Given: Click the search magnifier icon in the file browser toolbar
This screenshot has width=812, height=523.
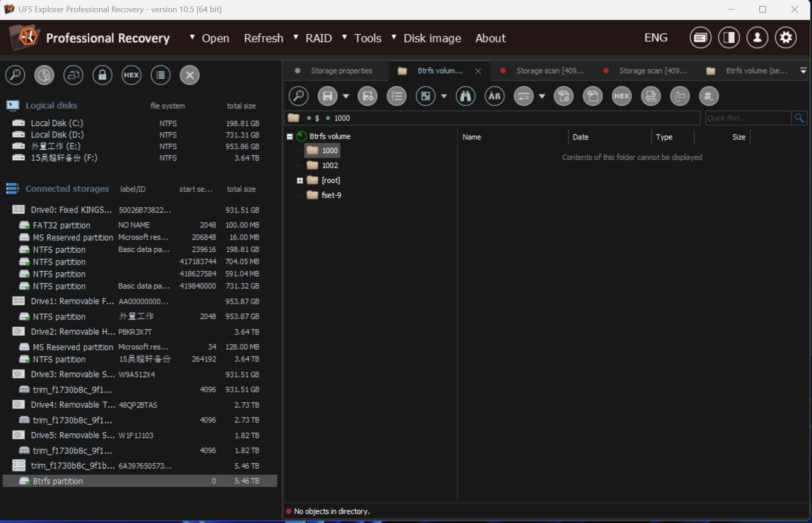Looking at the screenshot, I should [298, 96].
